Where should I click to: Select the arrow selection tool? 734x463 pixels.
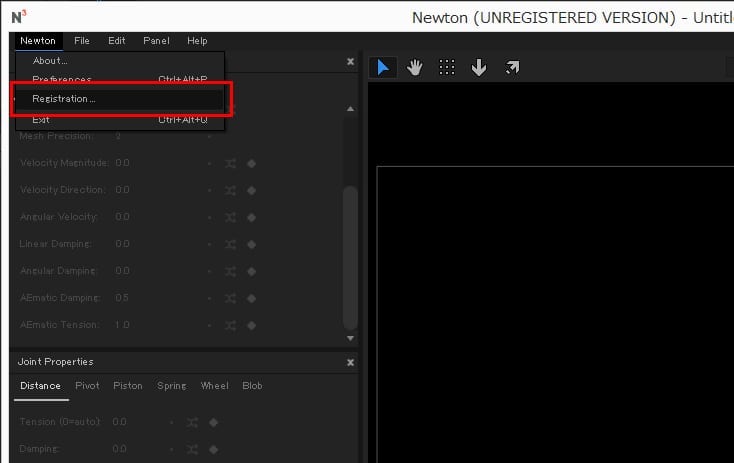click(383, 68)
